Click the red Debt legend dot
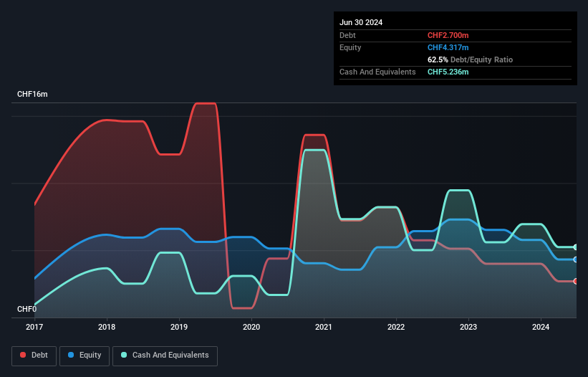Screen dimensions: 588x377 tap(23, 355)
